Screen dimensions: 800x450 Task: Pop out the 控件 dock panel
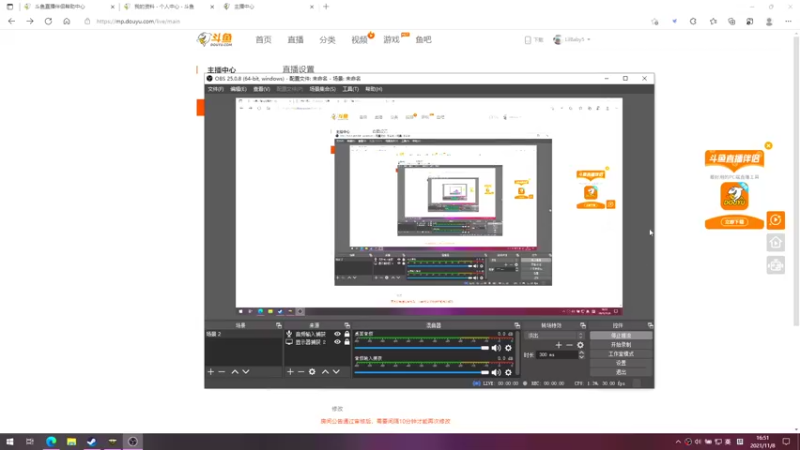650,325
